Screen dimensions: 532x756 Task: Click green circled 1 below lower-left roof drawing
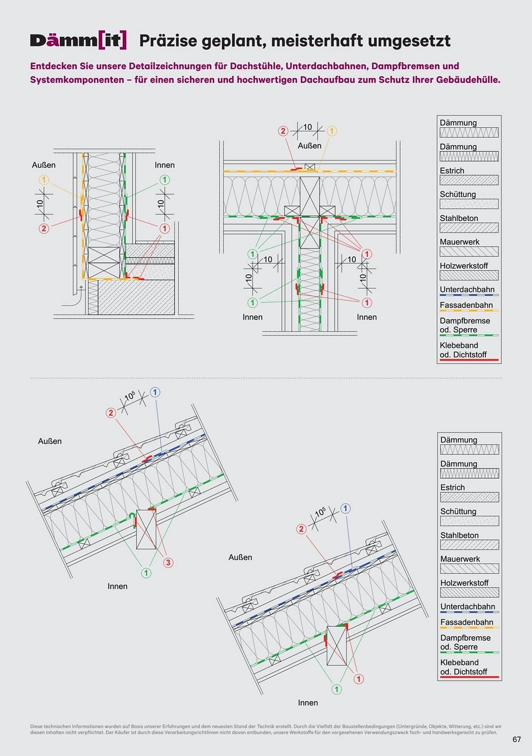146,573
